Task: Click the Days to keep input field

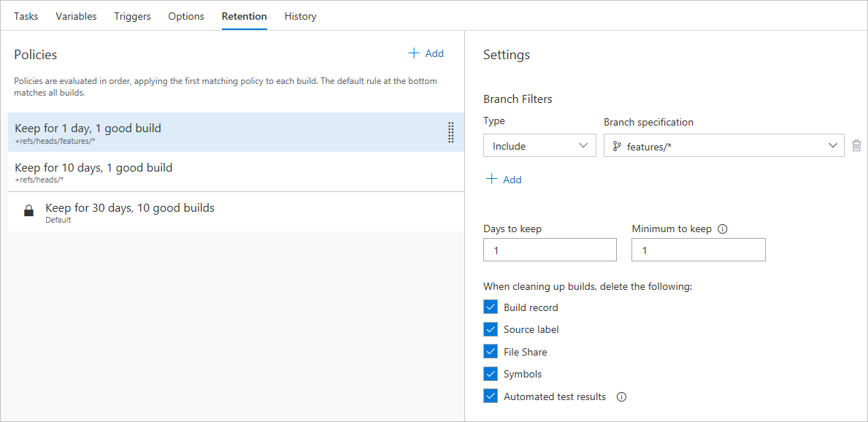Action: coord(550,250)
